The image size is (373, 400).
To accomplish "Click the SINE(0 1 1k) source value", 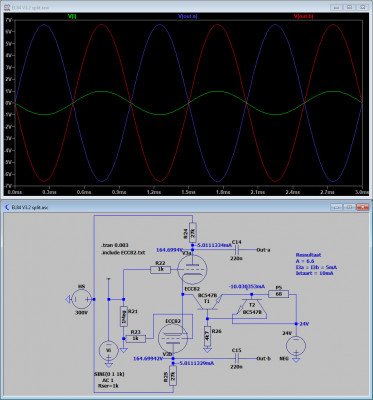I will pyautogui.click(x=109, y=374).
